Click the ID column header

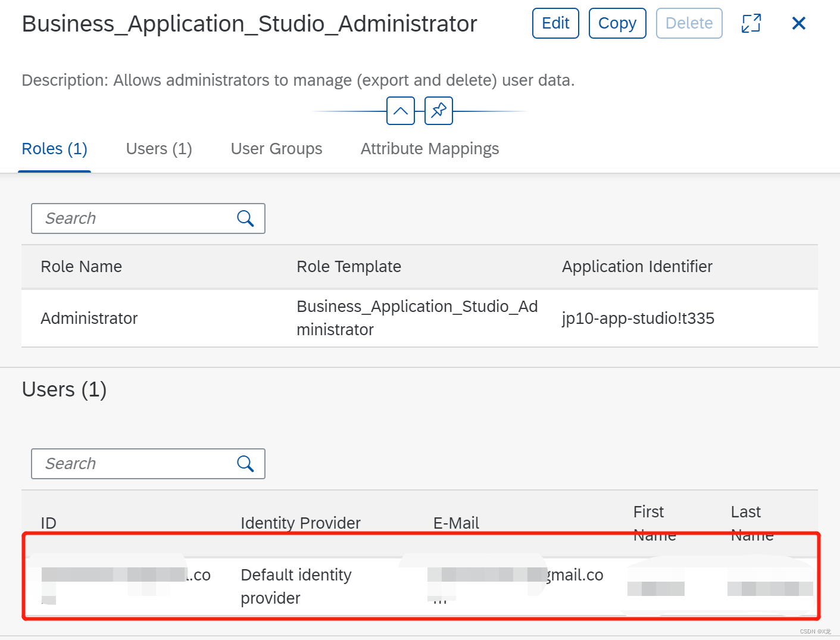point(48,523)
